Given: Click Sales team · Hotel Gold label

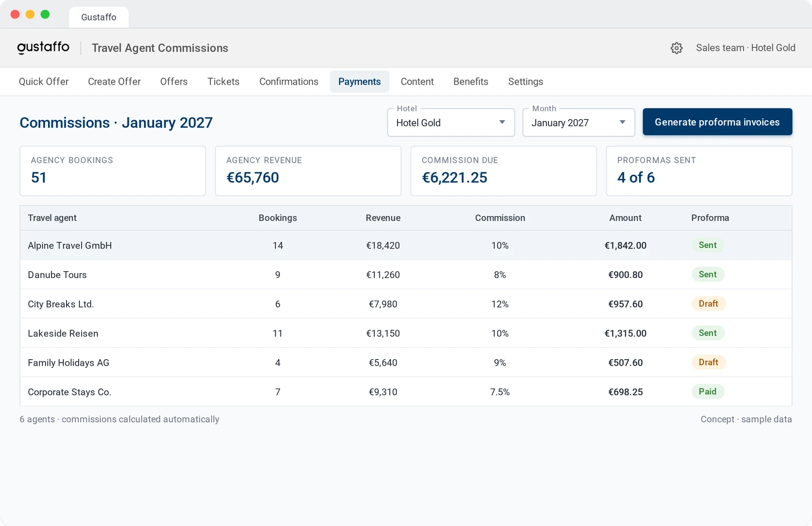Looking at the screenshot, I should [746, 48].
